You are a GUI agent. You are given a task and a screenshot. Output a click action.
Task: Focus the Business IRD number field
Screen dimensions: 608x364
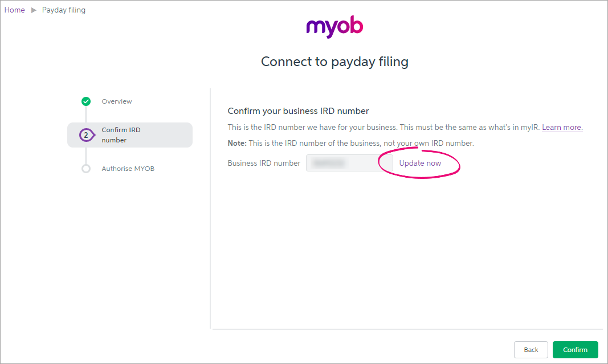349,163
